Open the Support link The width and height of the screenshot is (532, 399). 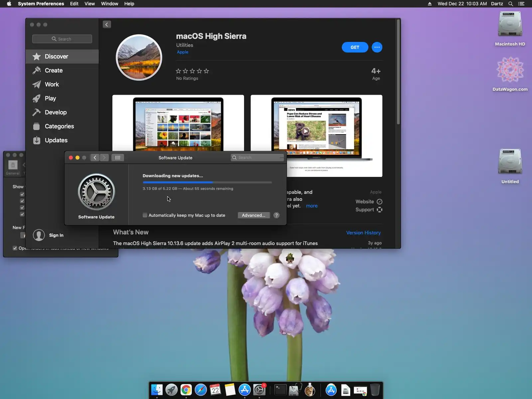369,209
